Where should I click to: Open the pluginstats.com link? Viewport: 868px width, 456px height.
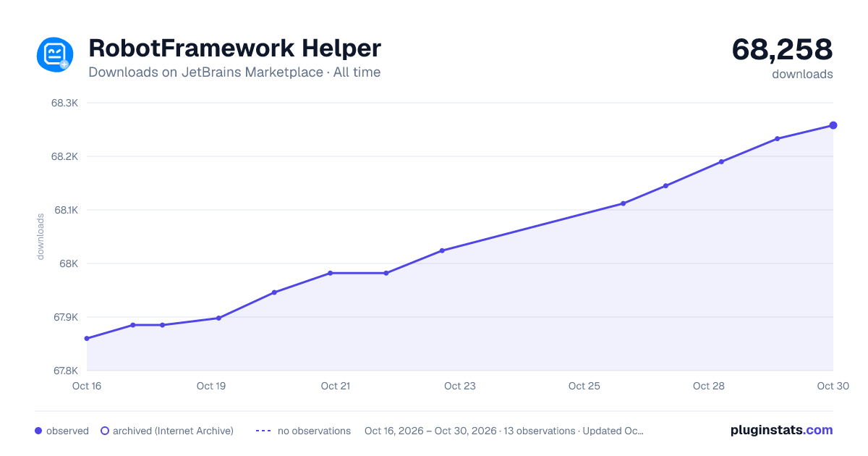(x=782, y=430)
